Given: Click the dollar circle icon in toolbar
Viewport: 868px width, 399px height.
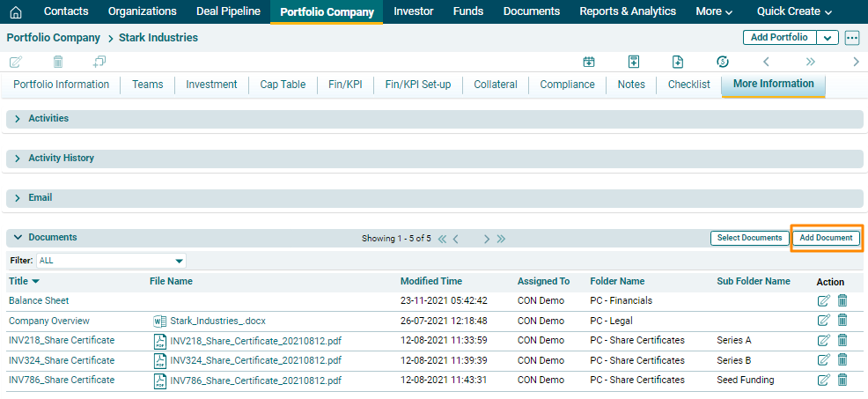Looking at the screenshot, I should [x=723, y=62].
